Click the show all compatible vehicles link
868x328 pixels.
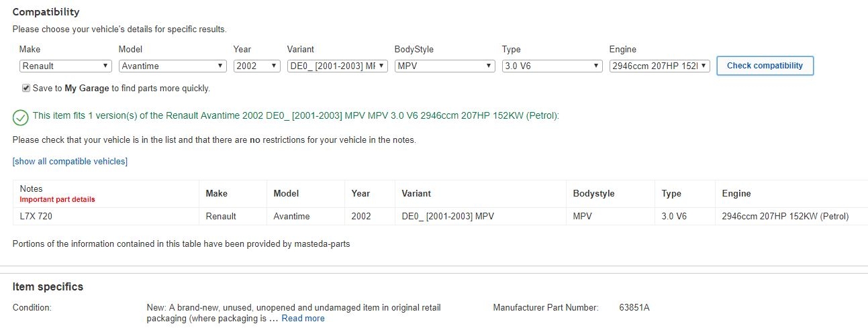[x=70, y=162]
